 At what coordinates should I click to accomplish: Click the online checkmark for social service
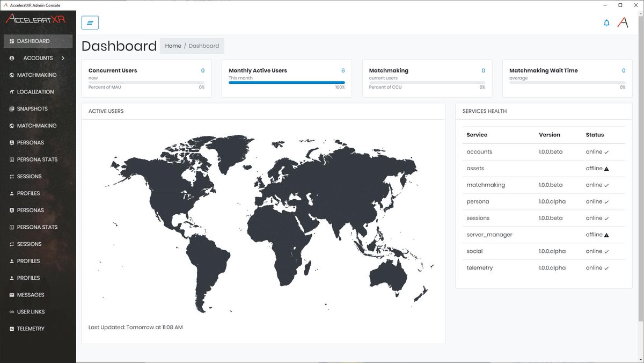[606, 252]
